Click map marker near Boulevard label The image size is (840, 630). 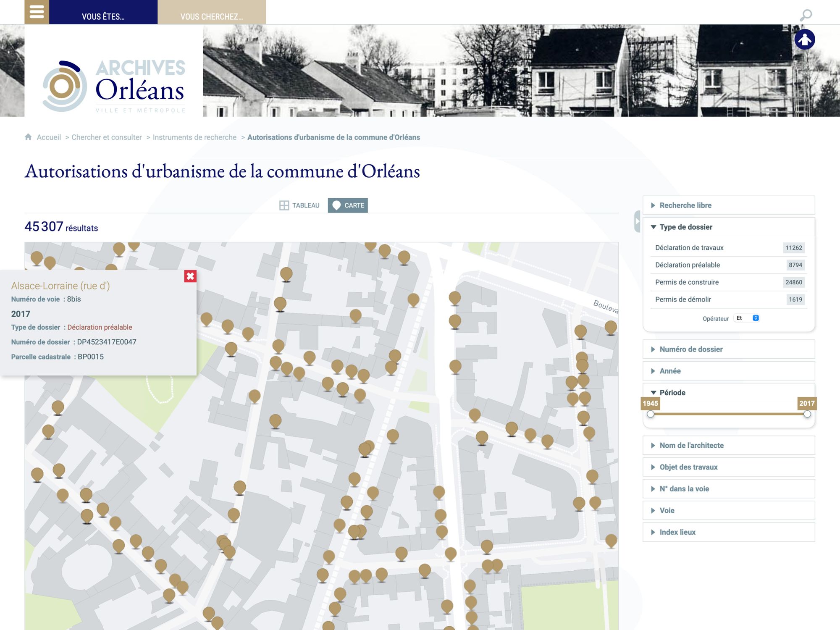(x=610, y=326)
